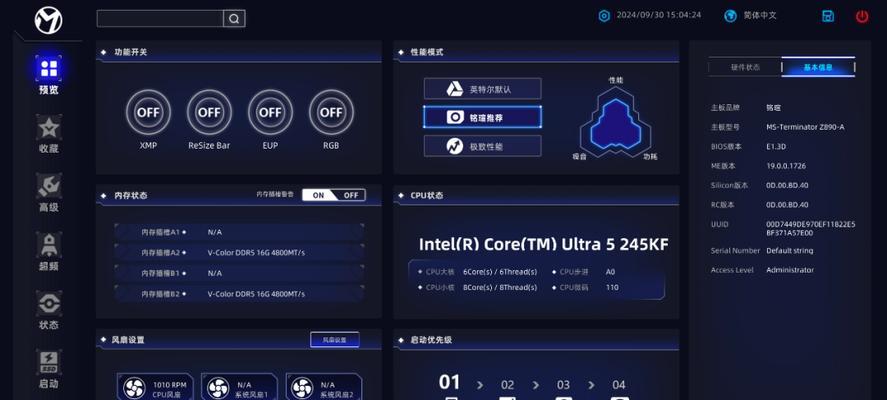
Task: Click the performance radar chart
Action: point(616,124)
